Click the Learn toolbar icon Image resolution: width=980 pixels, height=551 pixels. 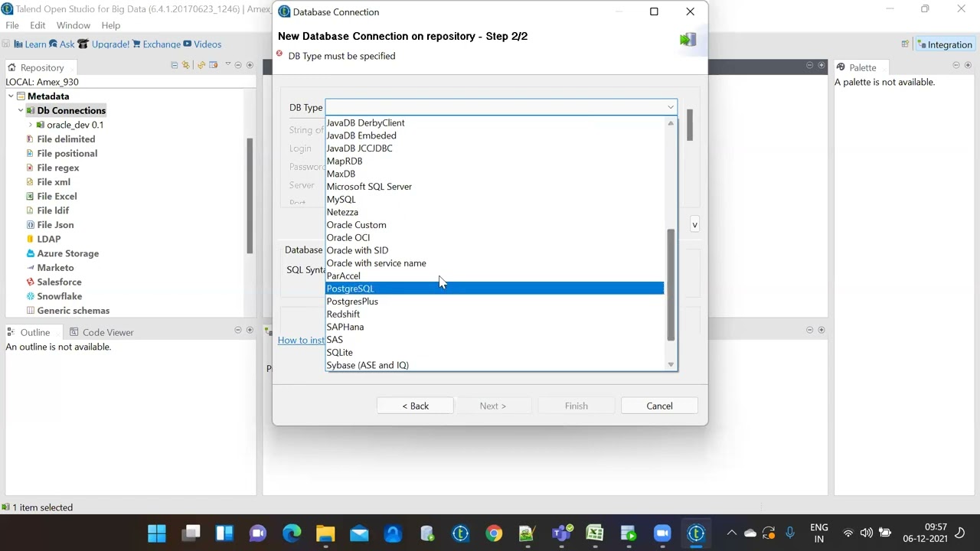pos(18,44)
